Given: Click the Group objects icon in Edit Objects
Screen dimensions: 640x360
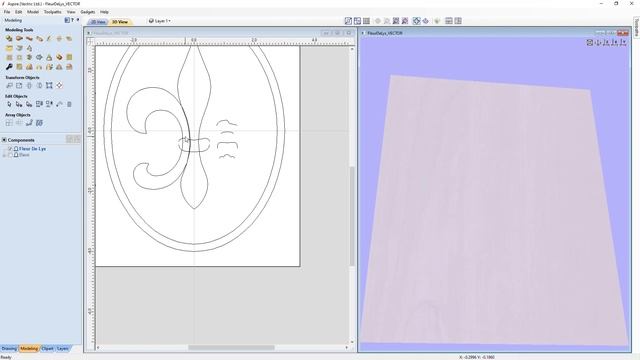Looking at the screenshot, I should (x=39, y=104).
